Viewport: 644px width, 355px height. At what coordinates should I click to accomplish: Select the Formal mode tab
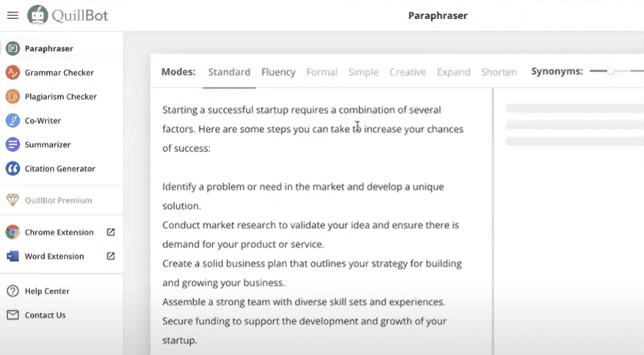(322, 72)
